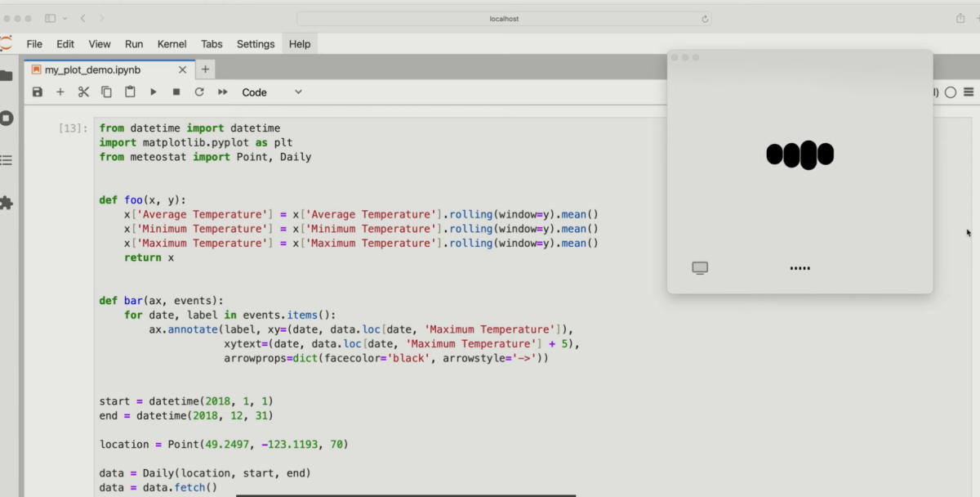Open the extension manager puzzle icon

7,203
